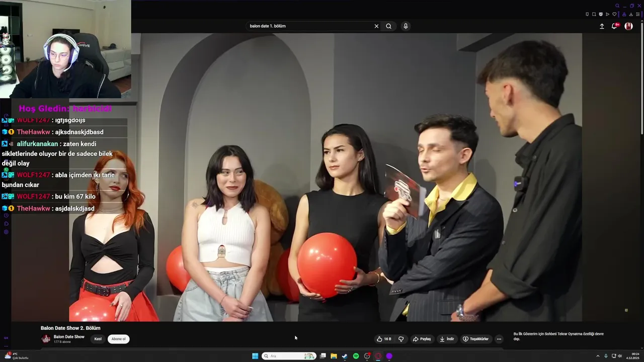Open the weather widget Çok bulutlu
This screenshot has height=362, width=644.
(16, 356)
